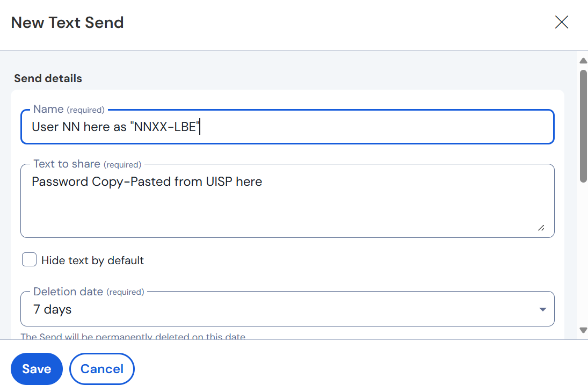
Task: Click the deletion date helper text
Action: click(x=133, y=336)
